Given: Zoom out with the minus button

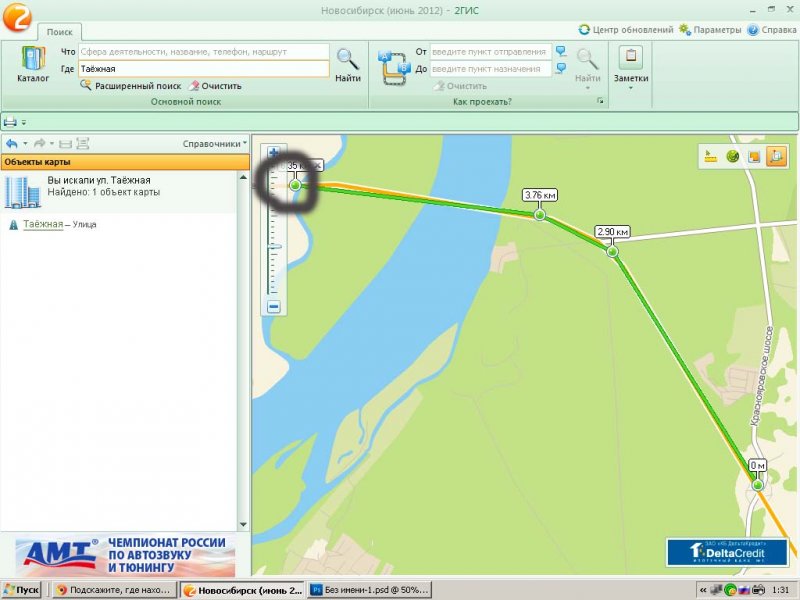Looking at the screenshot, I should click(273, 307).
